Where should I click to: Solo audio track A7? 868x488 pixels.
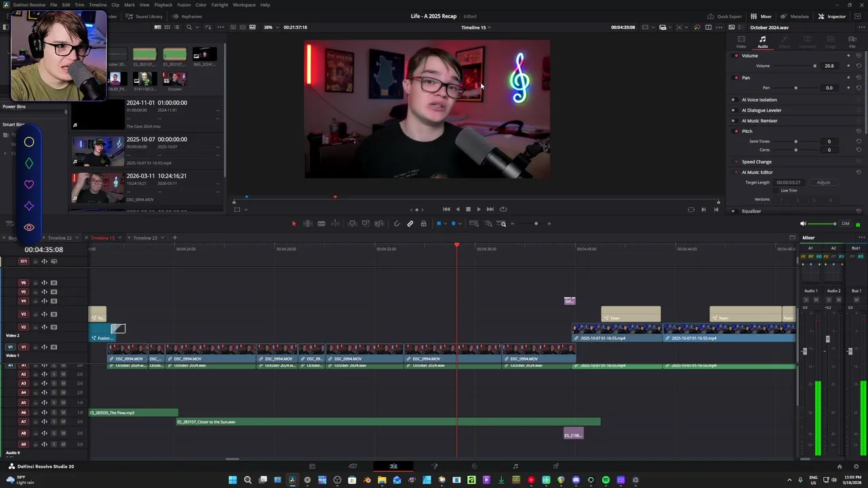click(x=54, y=422)
